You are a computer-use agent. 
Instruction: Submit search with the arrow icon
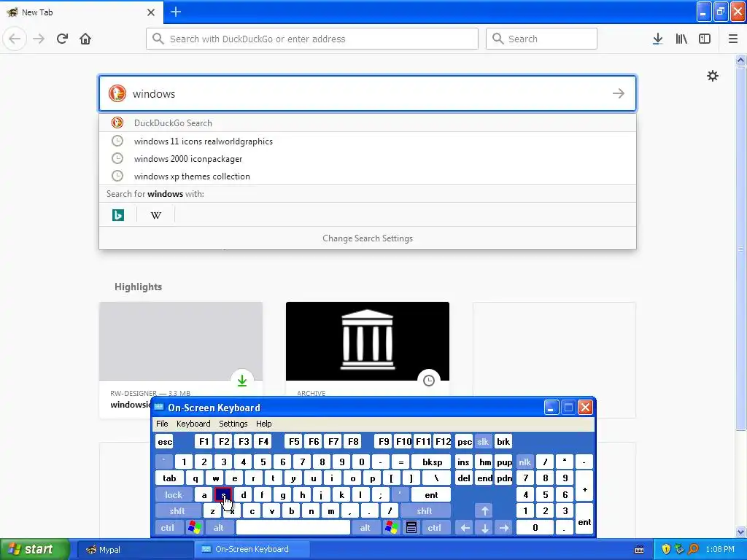(619, 93)
